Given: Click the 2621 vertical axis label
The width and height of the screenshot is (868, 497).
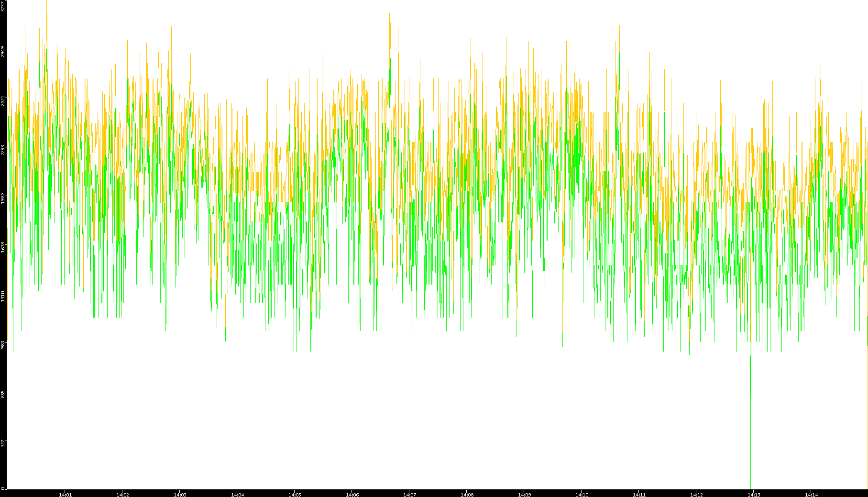Looking at the screenshot, I should point(3,101).
